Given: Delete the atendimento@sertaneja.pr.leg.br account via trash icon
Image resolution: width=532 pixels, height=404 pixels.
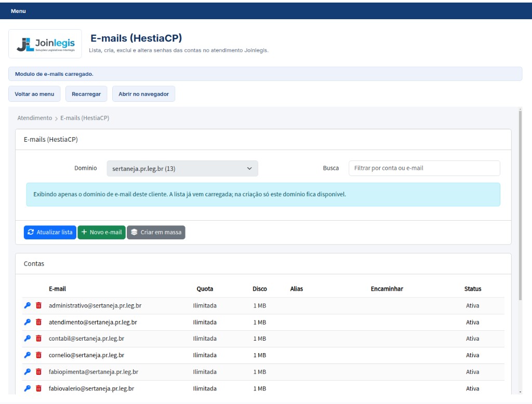Looking at the screenshot, I should click(x=38, y=322).
